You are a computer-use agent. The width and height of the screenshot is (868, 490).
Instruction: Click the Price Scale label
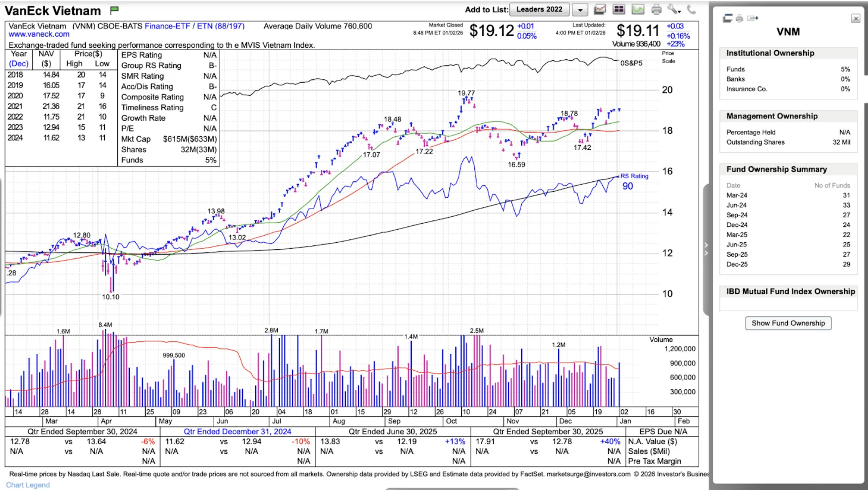668,57
